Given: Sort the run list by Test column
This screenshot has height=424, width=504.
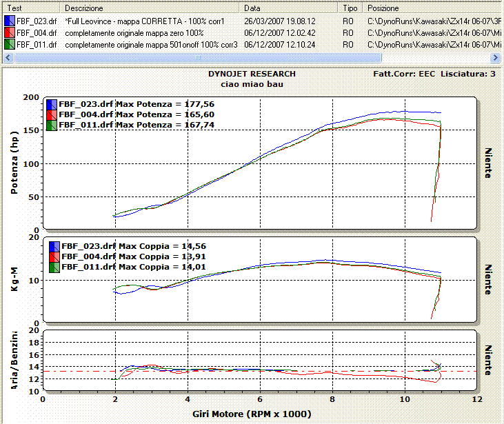Looking at the screenshot, I should pos(31,8).
